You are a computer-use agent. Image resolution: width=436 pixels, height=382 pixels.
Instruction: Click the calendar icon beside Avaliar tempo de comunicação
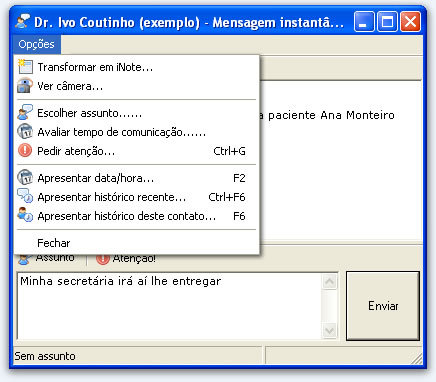[25, 132]
